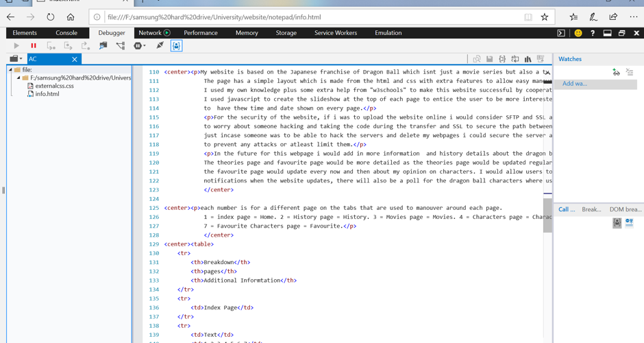Switch to the Emulation tab
This screenshot has height=343, width=644.
click(388, 33)
